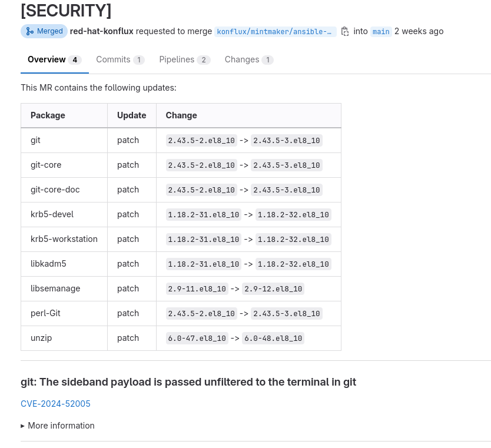491x448 pixels.
Task: Click the git sideband payload heading
Action: [x=188, y=382]
